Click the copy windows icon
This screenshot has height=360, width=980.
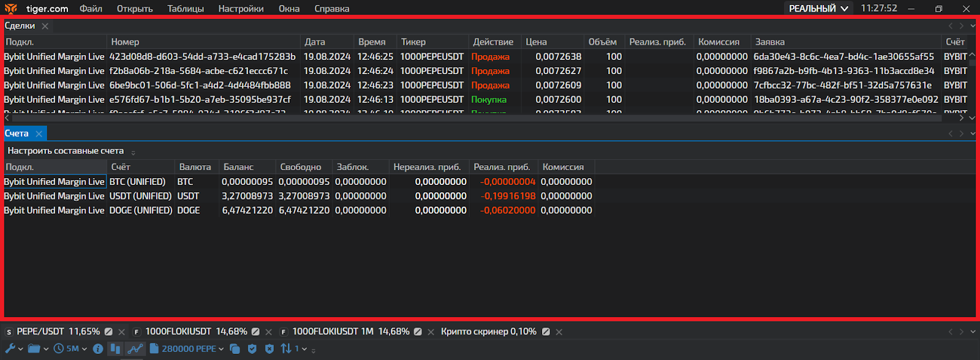click(x=235, y=348)
